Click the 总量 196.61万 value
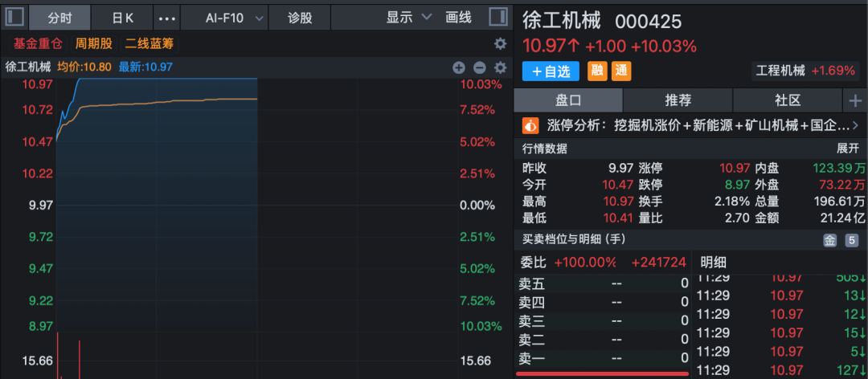Screen dimensions: 868x379 click(838, 202)
